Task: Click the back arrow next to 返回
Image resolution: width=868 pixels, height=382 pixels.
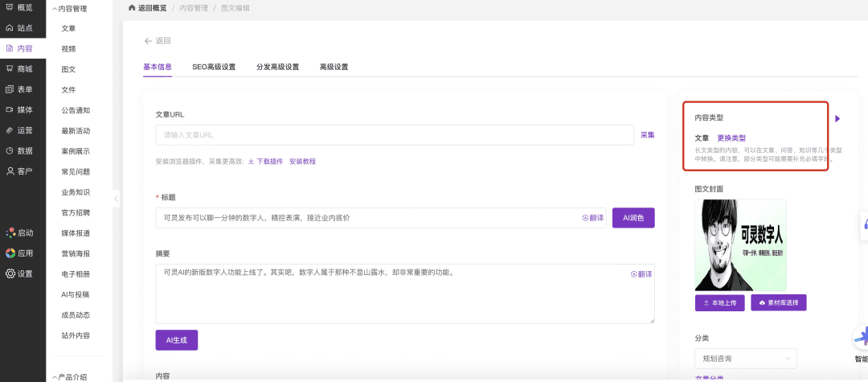Action: click(148, 41)
